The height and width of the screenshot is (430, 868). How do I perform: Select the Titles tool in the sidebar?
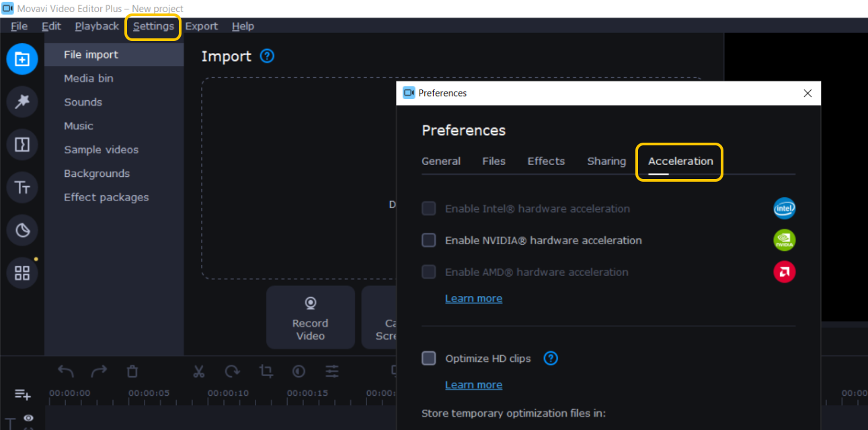[x=22, y=187]
